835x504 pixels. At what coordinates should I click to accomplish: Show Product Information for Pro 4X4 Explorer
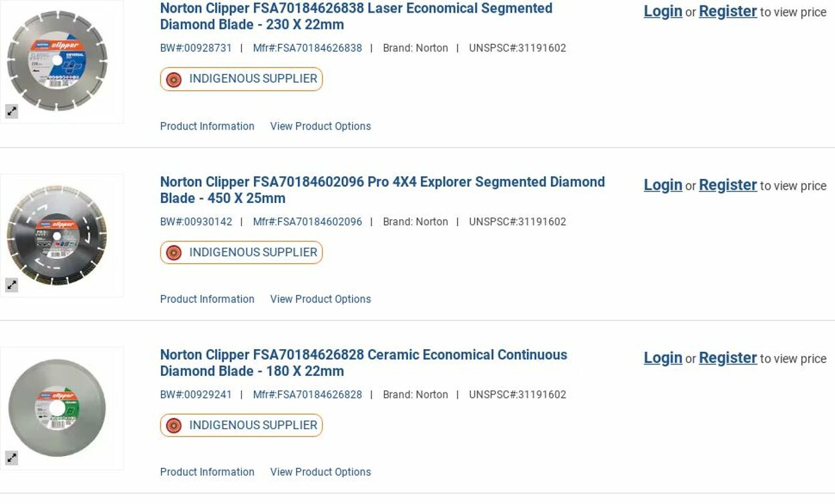(207, 299)
